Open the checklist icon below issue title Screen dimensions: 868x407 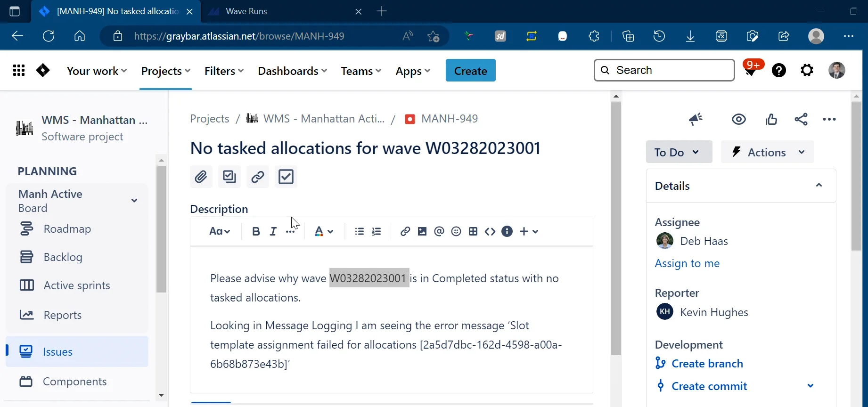tap(286, 177)
